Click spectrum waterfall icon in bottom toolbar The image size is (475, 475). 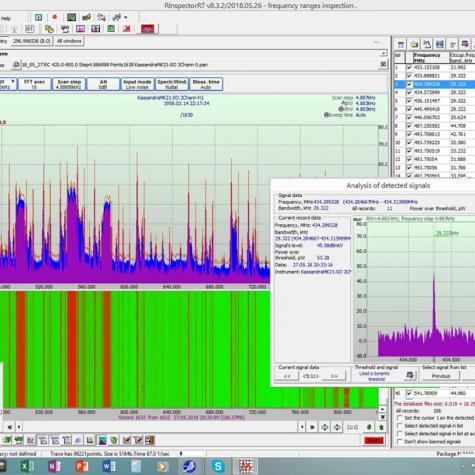102,440
